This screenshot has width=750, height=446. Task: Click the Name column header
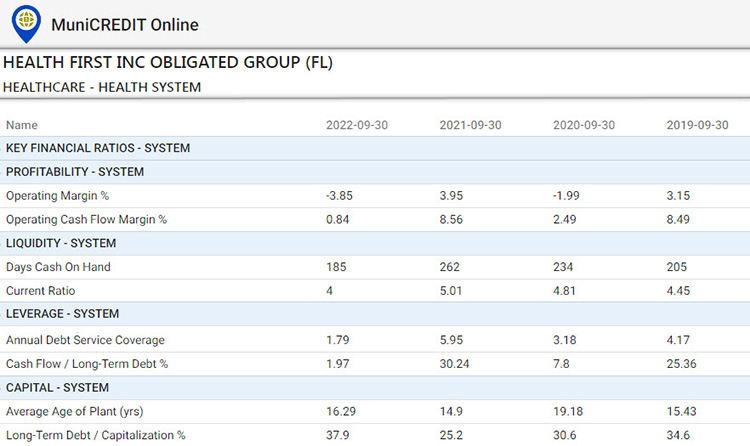pos(22,125)
